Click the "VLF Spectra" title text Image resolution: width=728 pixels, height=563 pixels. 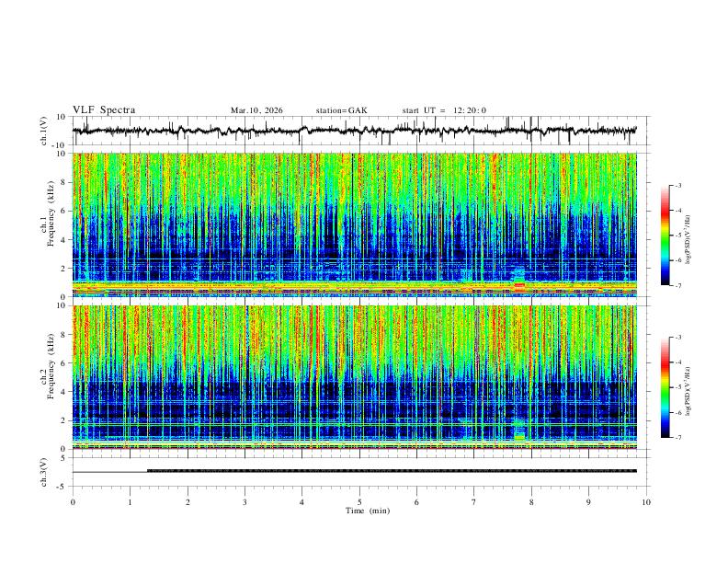(104, 110)
